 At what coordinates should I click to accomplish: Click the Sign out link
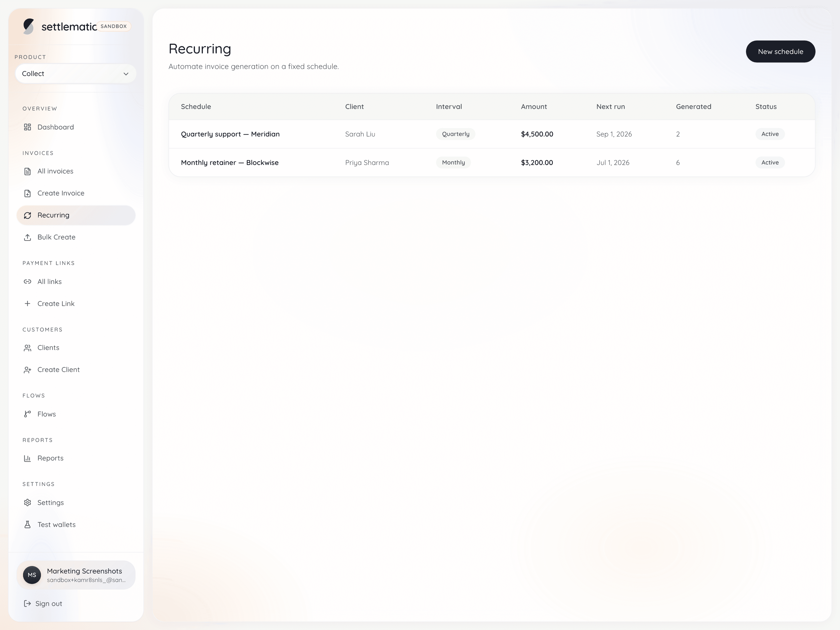click(x=43, y=603)
